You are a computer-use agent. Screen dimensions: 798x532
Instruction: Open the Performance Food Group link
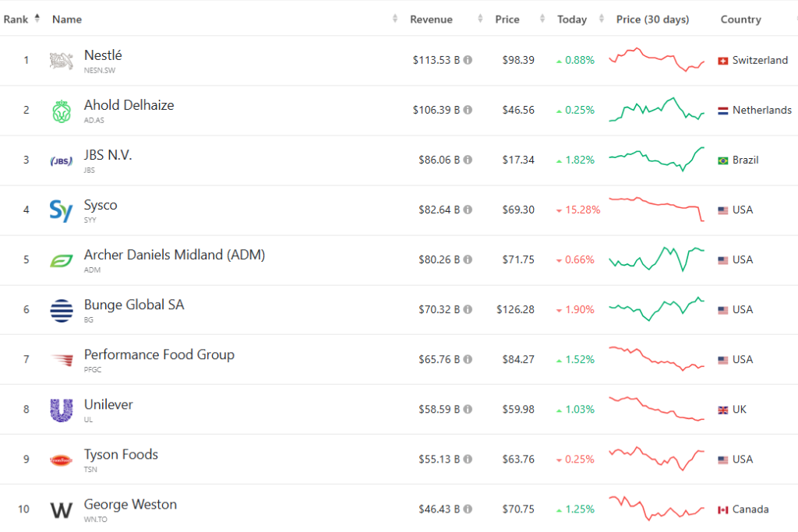(x=159, y=354)
